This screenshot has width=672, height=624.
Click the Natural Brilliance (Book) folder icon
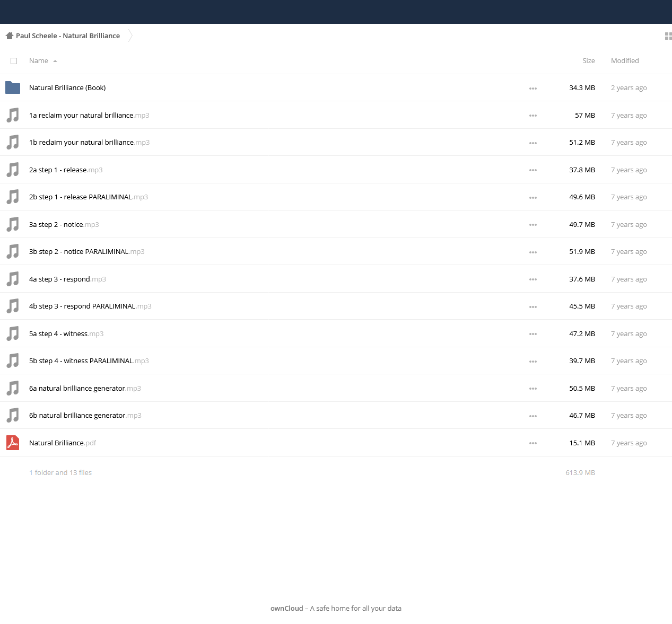click(x=13, y=87)
